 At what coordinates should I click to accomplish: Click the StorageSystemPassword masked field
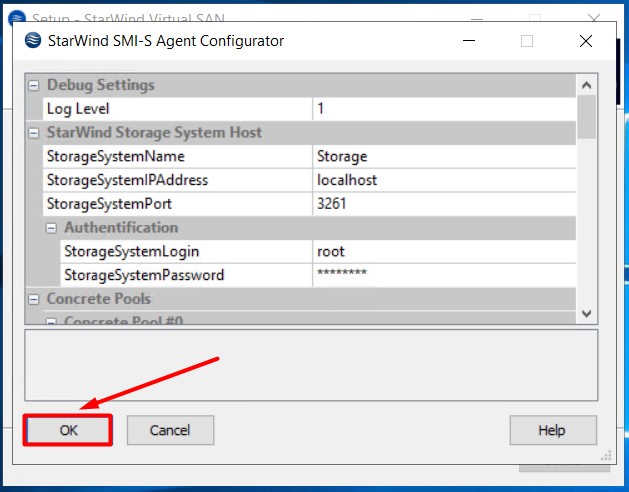[x=443, y=275]
